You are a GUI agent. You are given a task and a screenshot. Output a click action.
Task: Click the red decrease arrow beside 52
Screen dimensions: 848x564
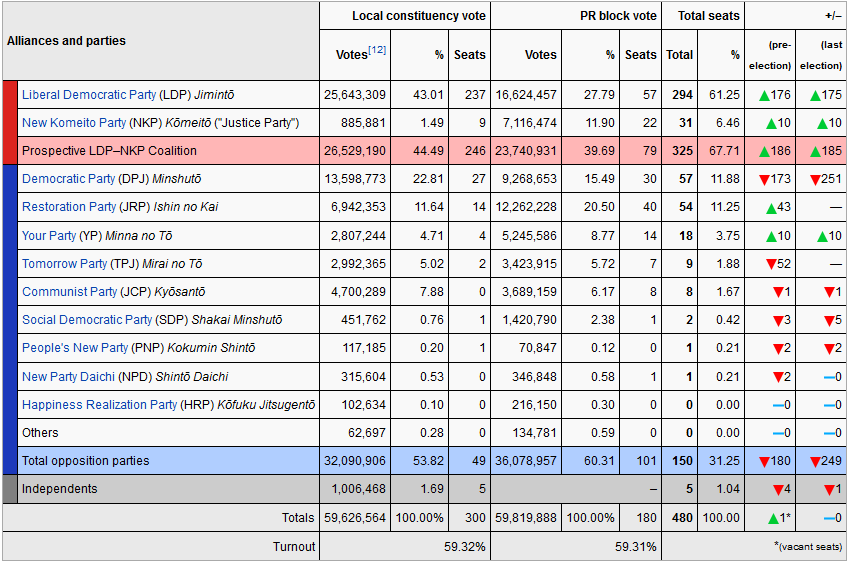(772, 264)
